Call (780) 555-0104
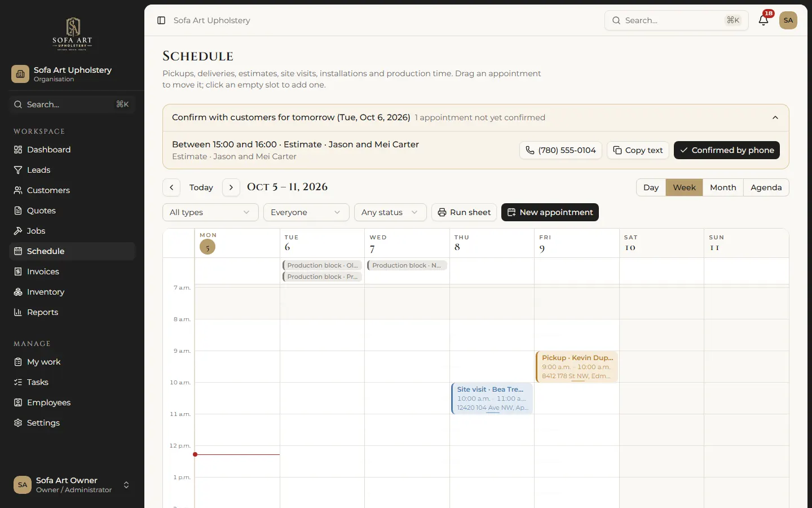The width and height of the screenshot is (812, 508). click(561, 150)
